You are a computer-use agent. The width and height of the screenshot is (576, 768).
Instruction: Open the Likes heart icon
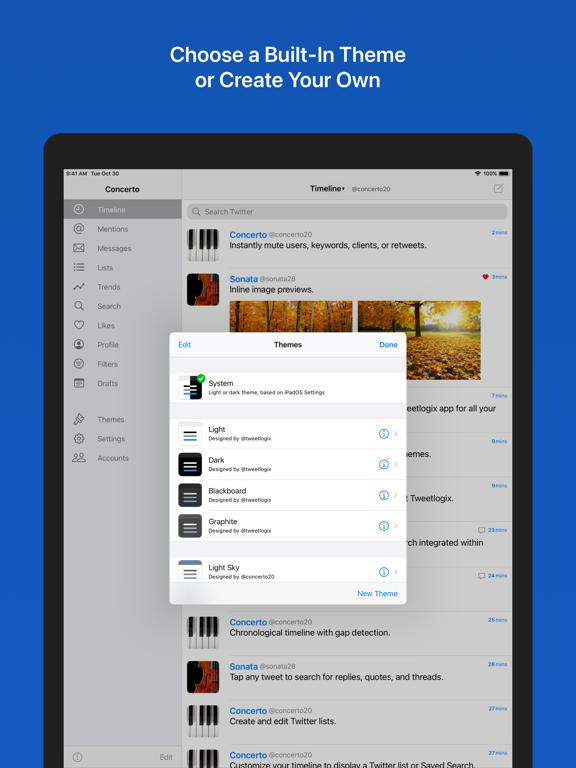tap(79, 325)
